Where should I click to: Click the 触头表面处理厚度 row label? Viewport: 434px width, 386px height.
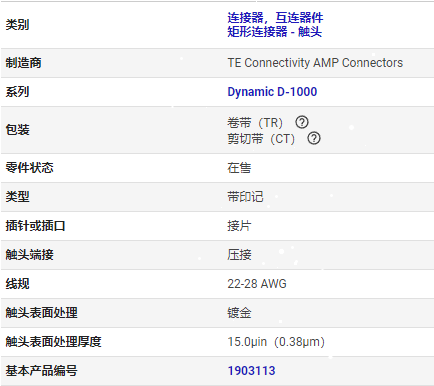coord(53,342)
